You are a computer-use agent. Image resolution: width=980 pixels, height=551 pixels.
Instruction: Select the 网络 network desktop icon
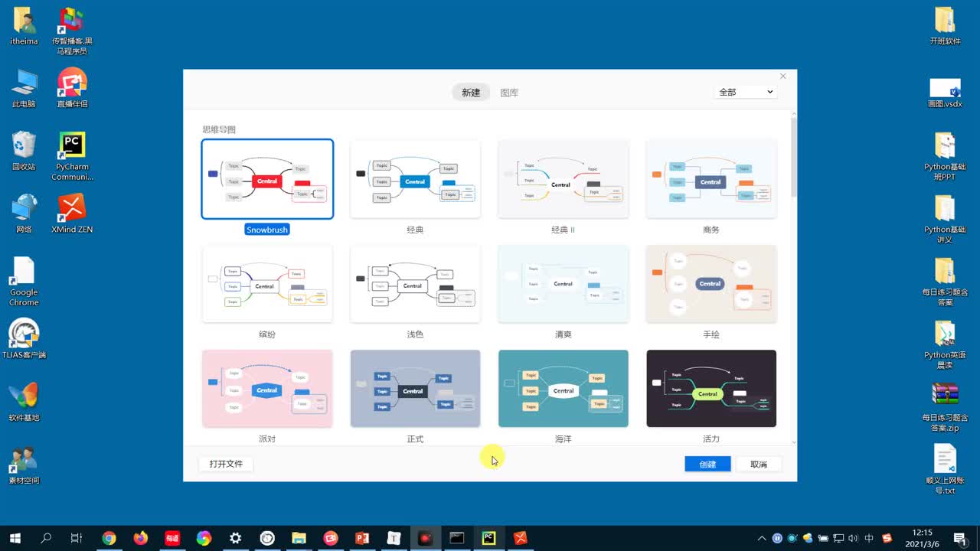(x=24, y=214)
